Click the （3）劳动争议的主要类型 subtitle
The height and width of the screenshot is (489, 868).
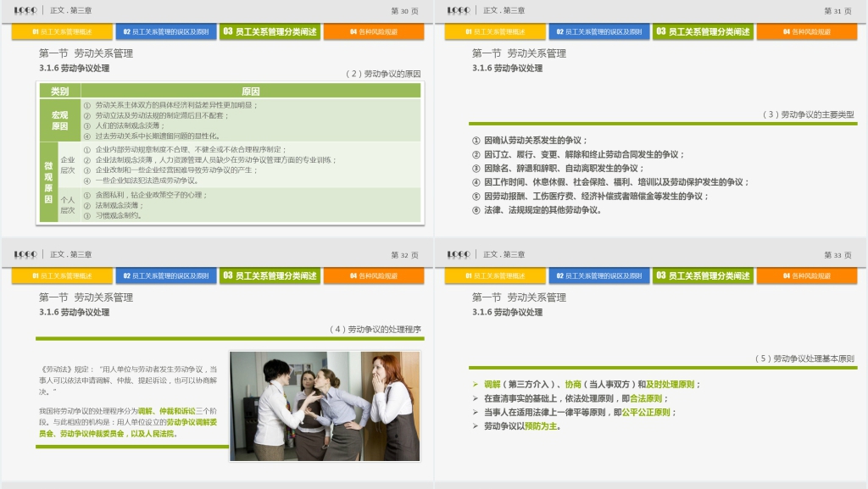808,114
